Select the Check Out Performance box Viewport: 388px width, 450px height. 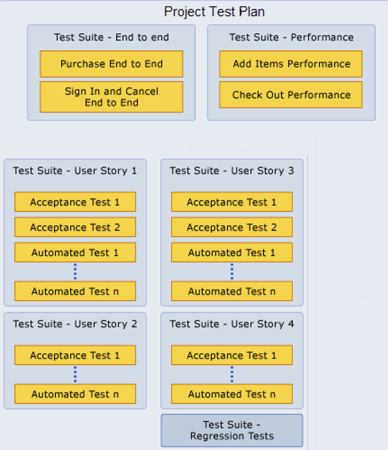(x=291, y=95)
